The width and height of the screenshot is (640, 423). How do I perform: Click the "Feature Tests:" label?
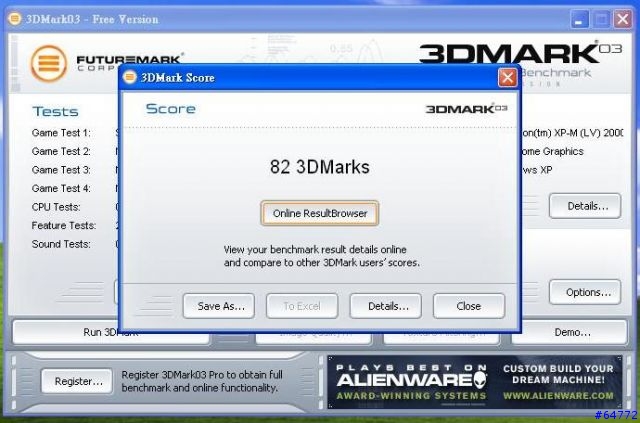[x=64, y=225]
